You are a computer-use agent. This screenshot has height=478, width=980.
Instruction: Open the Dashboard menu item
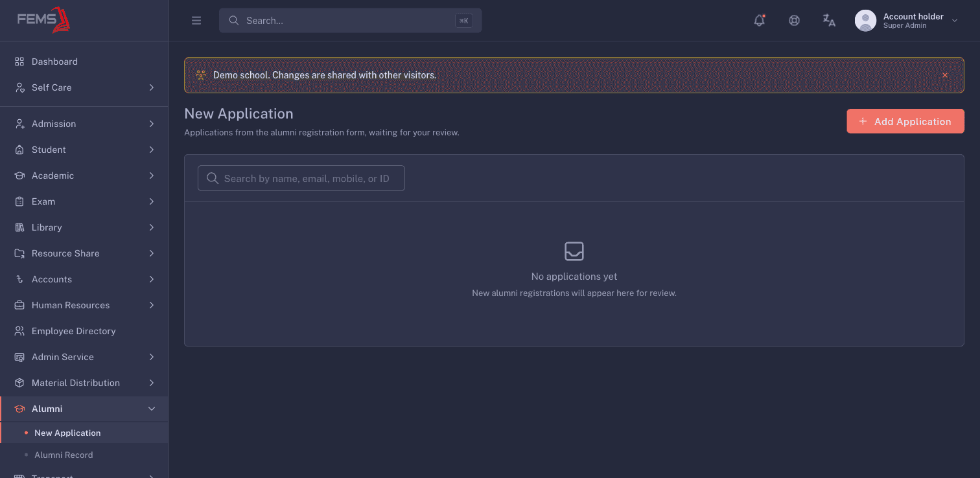[x=84, y=62]
